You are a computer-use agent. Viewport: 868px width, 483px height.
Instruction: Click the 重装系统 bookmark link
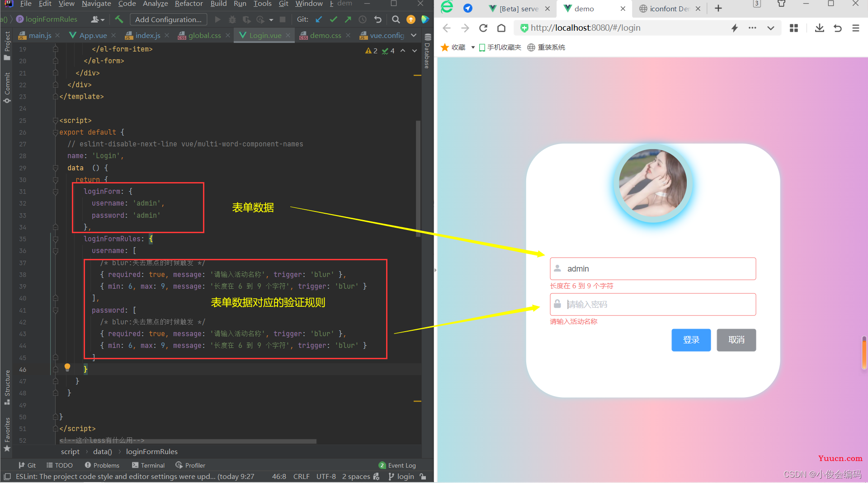pos(546,47)
